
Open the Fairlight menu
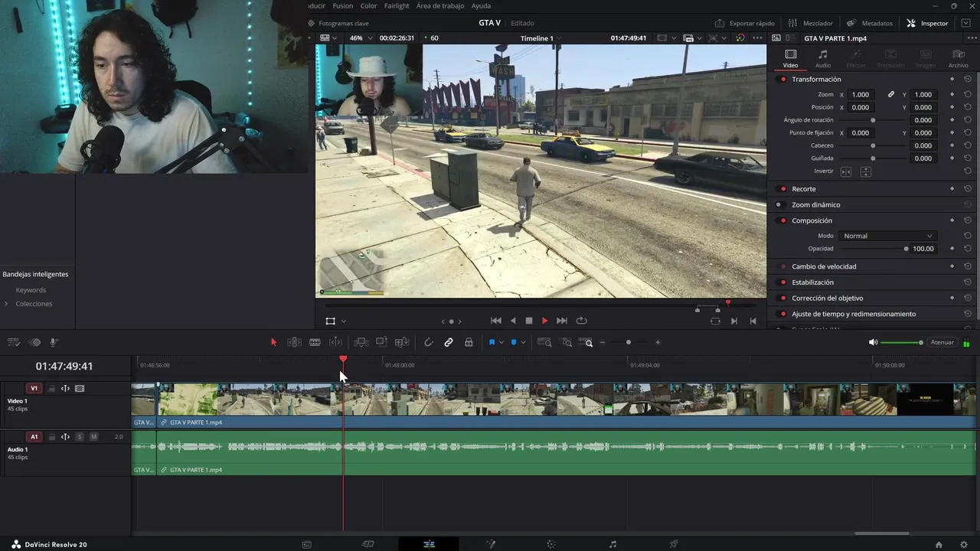397,6
